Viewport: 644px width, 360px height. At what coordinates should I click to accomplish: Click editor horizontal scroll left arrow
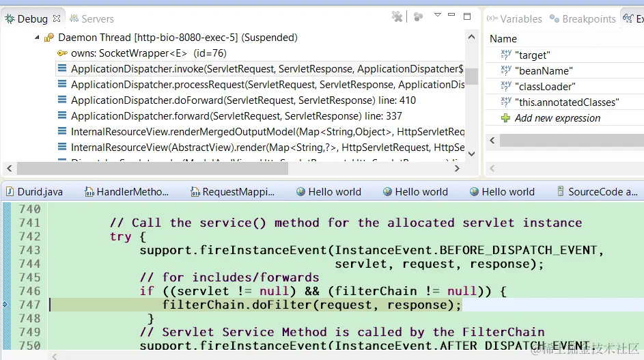(x=54, y=356)
